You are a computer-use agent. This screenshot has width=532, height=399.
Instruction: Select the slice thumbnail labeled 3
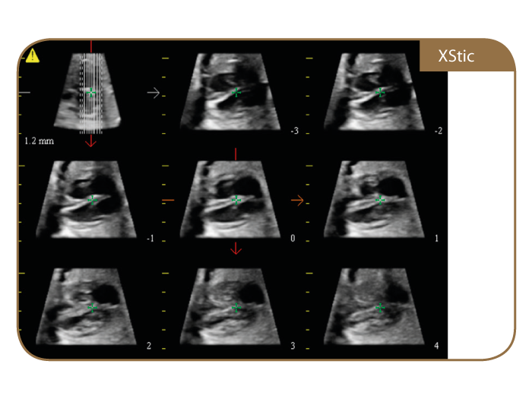point(230,306)
